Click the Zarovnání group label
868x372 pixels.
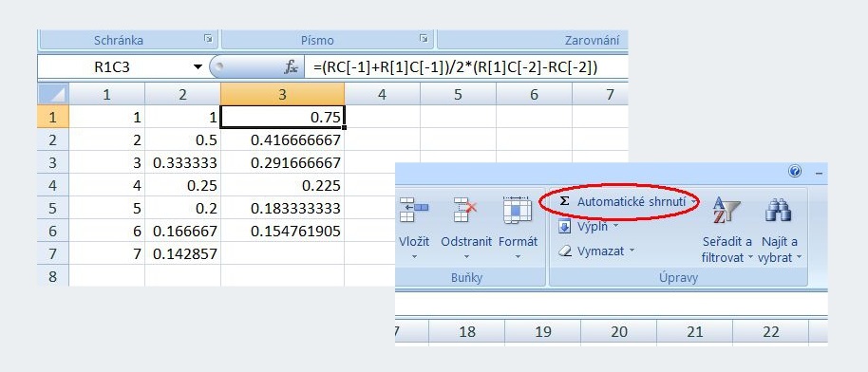pyautogui.click(x=592, y=41)
